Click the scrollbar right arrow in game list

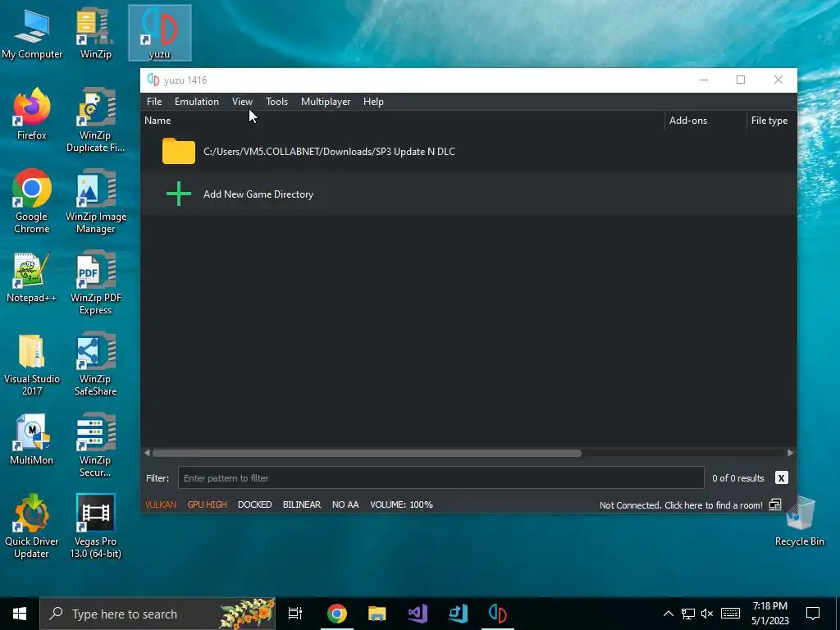coord(791,453)
